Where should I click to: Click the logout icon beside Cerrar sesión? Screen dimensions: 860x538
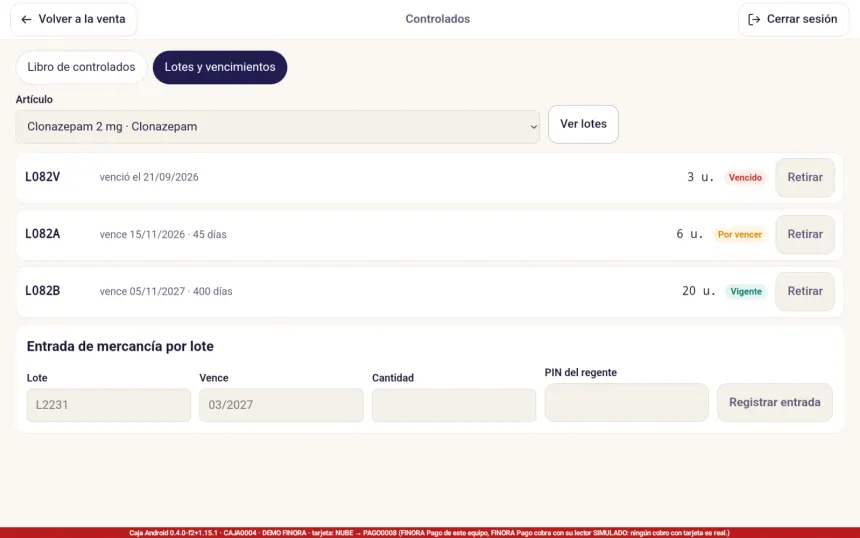point(754,19)
